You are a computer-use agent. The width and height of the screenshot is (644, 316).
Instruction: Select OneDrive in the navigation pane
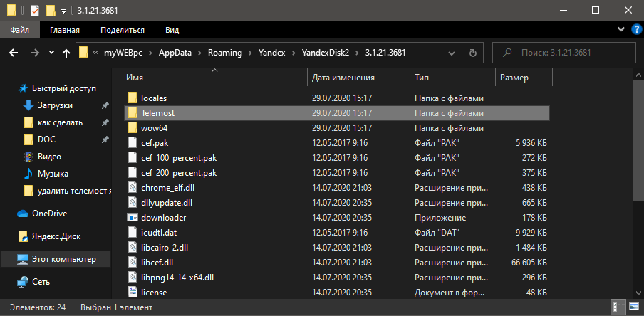(x=49, y=214)
